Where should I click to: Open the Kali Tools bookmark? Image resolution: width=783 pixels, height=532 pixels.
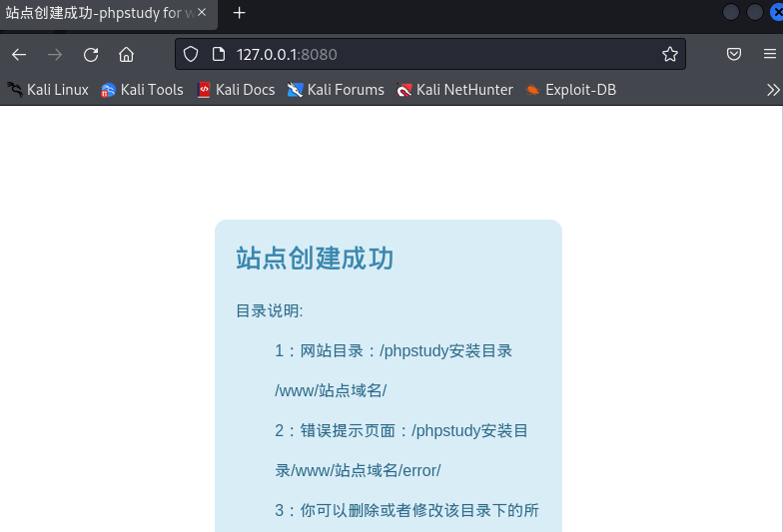tap(142, 90)
